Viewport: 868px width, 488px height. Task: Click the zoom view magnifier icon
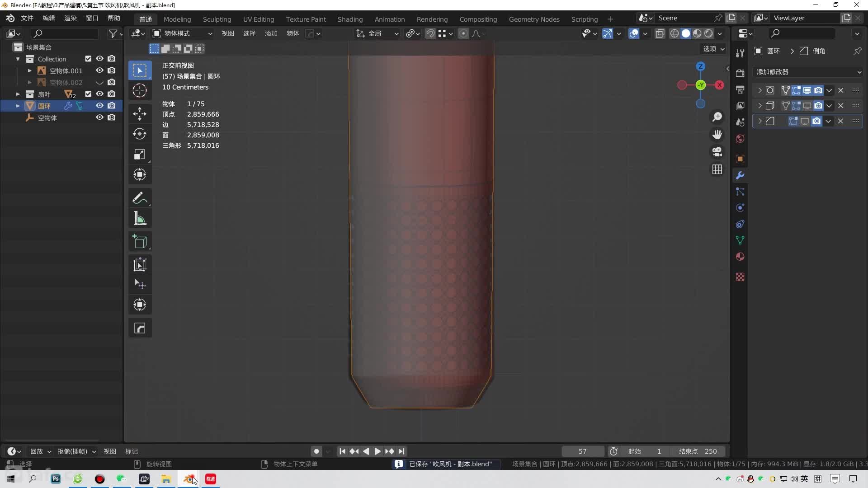[717, 117]
